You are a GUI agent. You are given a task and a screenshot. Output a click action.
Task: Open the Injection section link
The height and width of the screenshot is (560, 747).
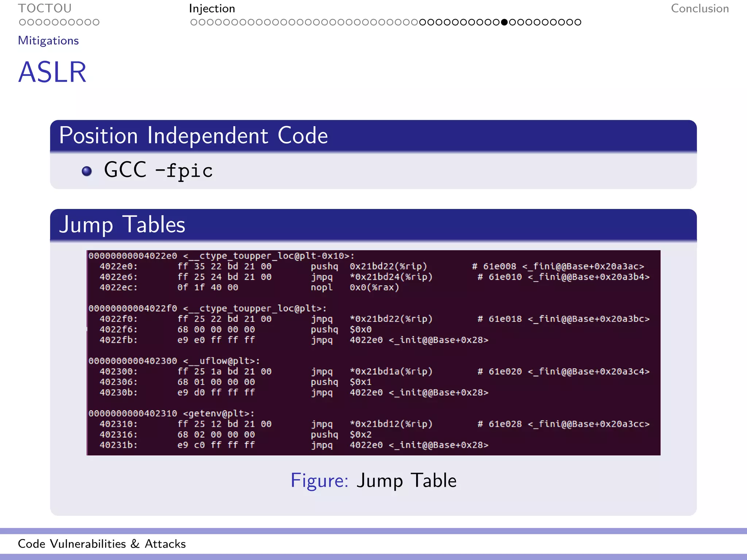click(x=212, y=8)
